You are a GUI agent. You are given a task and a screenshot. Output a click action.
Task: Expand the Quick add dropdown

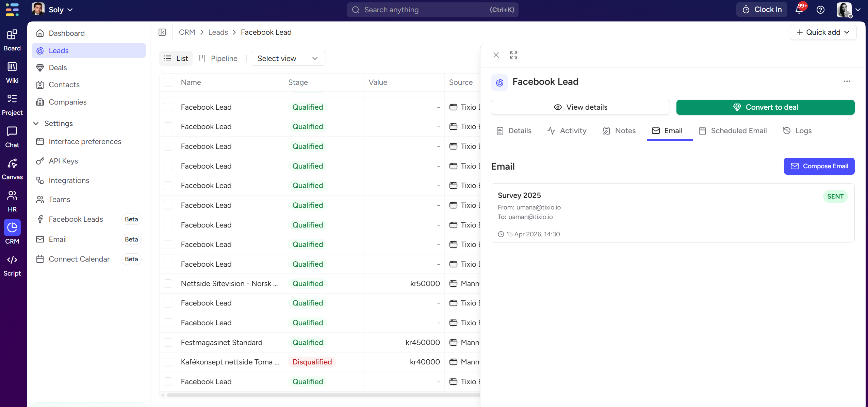823,32
